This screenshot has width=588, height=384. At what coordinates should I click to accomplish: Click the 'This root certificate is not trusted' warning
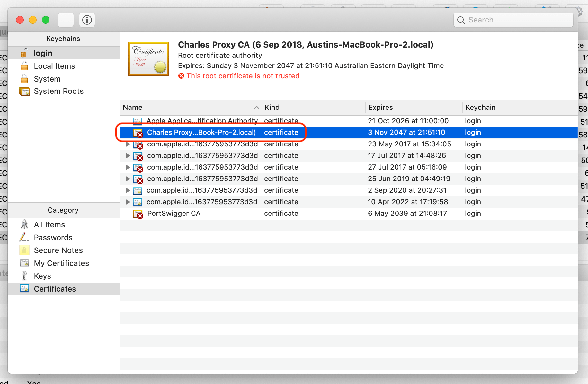tap(243, 76)
